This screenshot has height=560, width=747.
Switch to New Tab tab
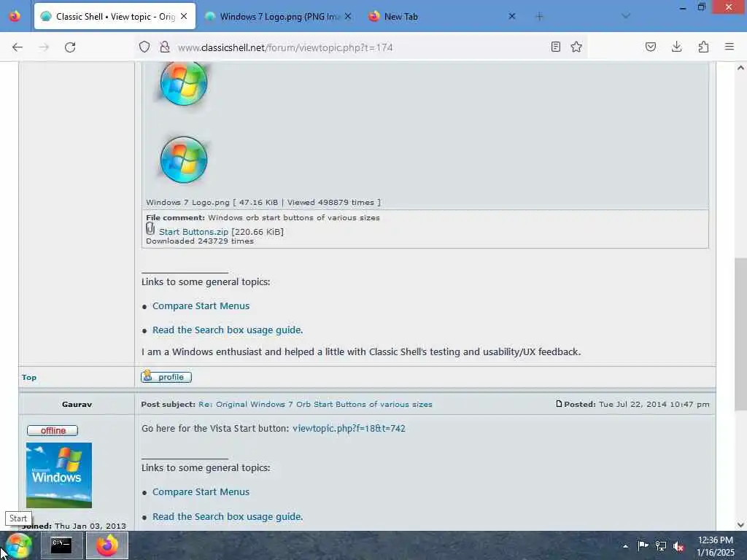point(442,16)
